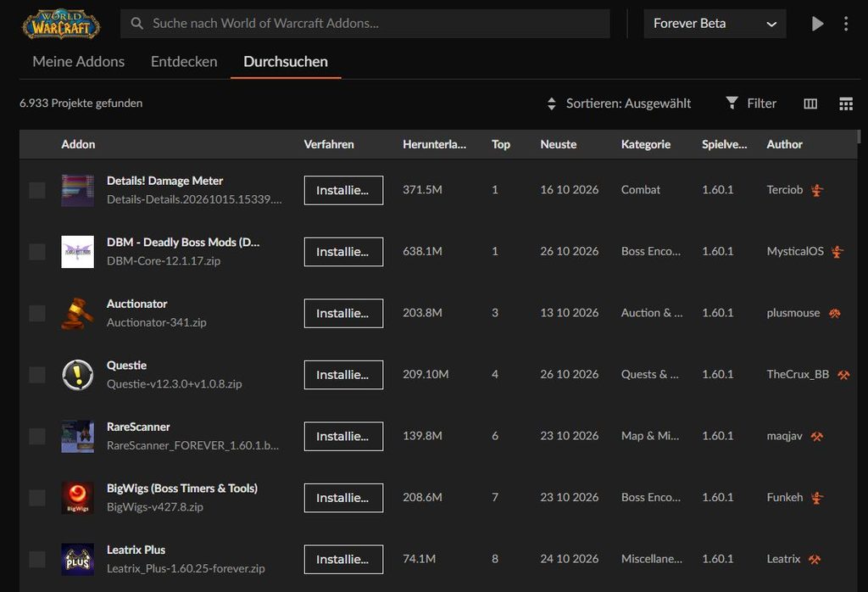
Task: Switch to the grid view icon
Action: point(846,103)
